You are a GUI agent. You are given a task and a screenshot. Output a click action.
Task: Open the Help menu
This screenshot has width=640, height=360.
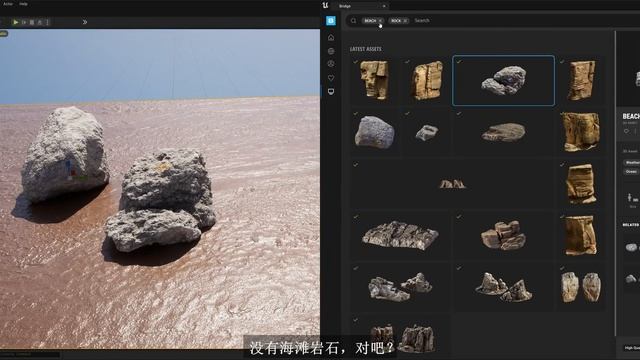(24, 4)
